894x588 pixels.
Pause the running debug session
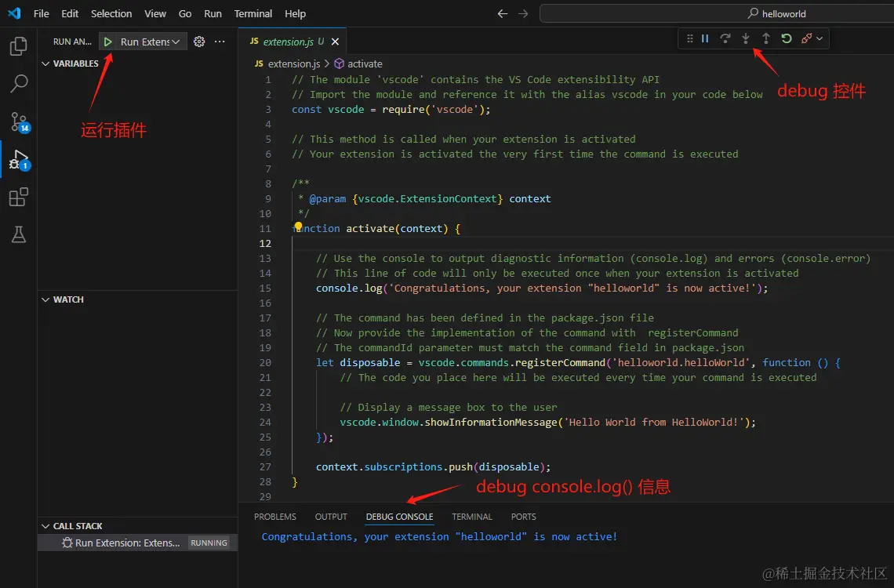[705, 38]
